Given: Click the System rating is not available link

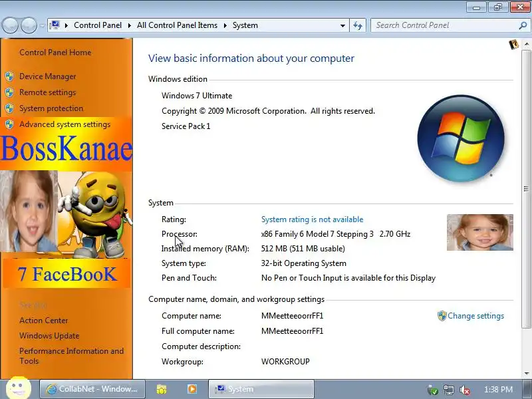Looking at the screenshot, I should coord(312,219).
